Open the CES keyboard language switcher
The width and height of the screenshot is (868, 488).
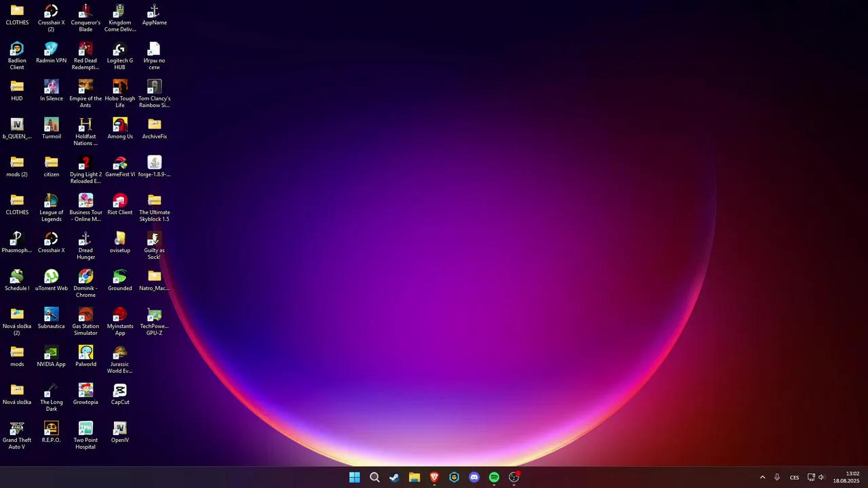[x=794, y=477]
